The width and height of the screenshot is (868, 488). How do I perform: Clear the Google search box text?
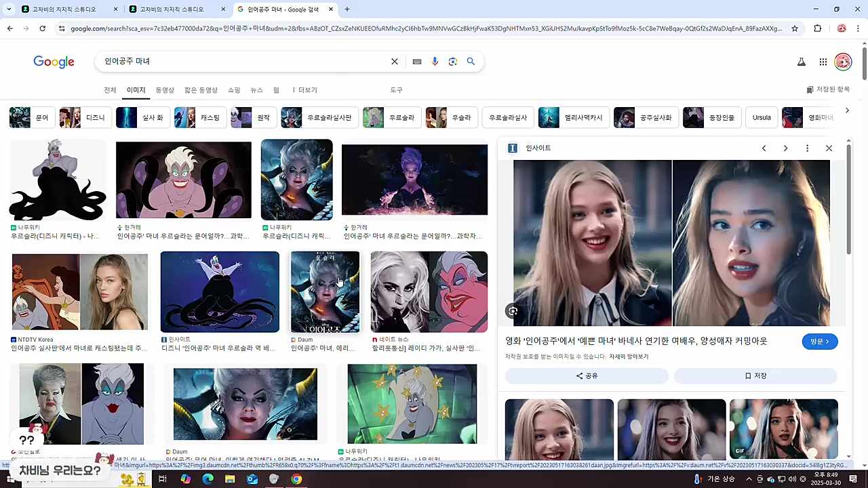(x=395, y=62)
